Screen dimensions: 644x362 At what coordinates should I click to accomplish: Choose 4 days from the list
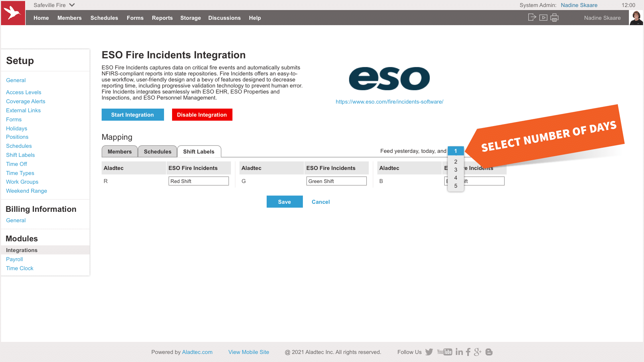coord(455,178)
